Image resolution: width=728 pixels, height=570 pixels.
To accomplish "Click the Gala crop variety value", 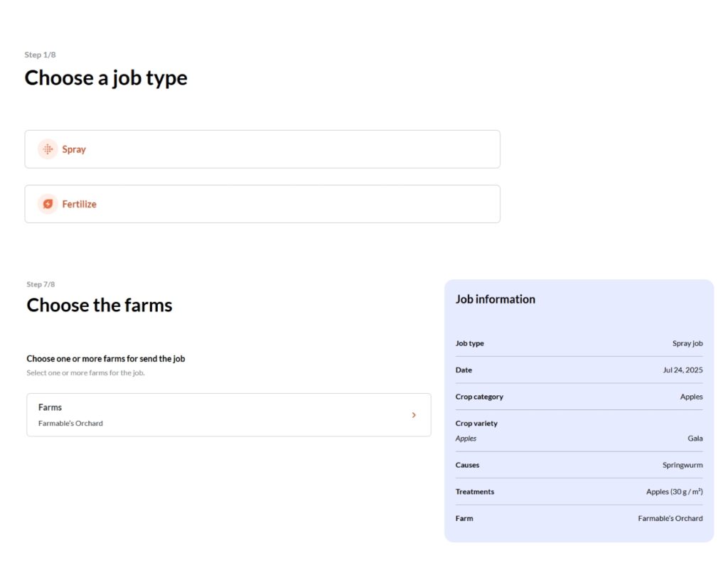I will [695, 439].
